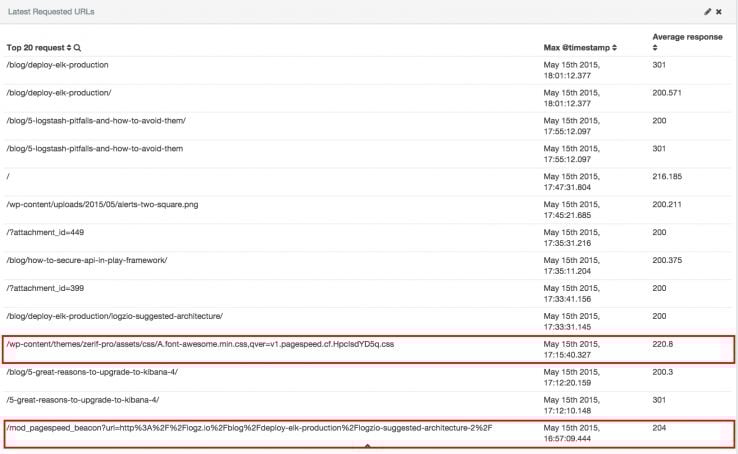Select how-to-secure-api-in-play-framework request
738x454 pixels.
87,260
